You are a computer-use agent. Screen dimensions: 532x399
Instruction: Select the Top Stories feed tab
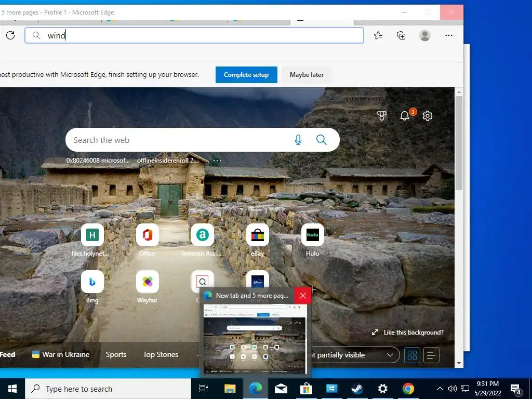(x=161, y=354)
